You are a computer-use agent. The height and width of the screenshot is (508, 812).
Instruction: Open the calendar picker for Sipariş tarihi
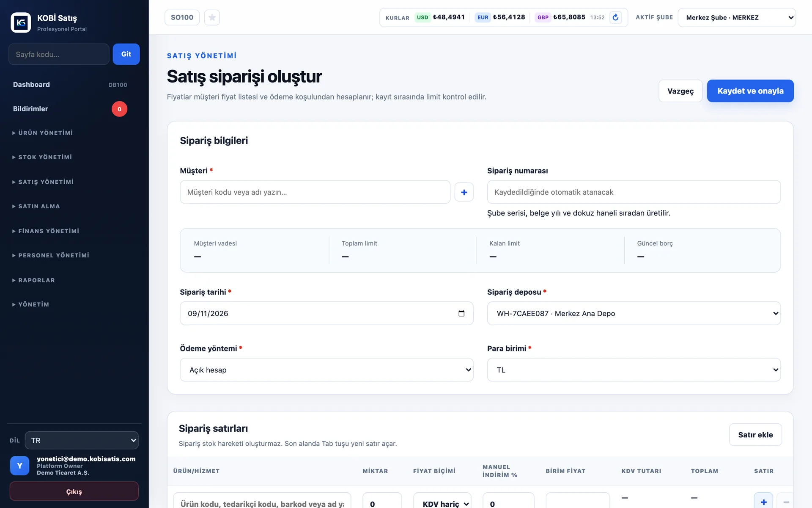[x=461, y=313]
